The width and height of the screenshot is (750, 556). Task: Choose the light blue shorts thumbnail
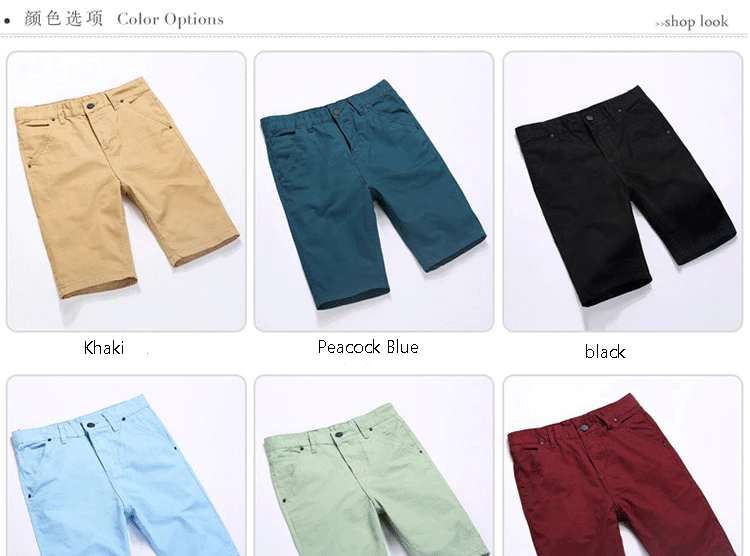pyautogui.click(x=126, y=466)
